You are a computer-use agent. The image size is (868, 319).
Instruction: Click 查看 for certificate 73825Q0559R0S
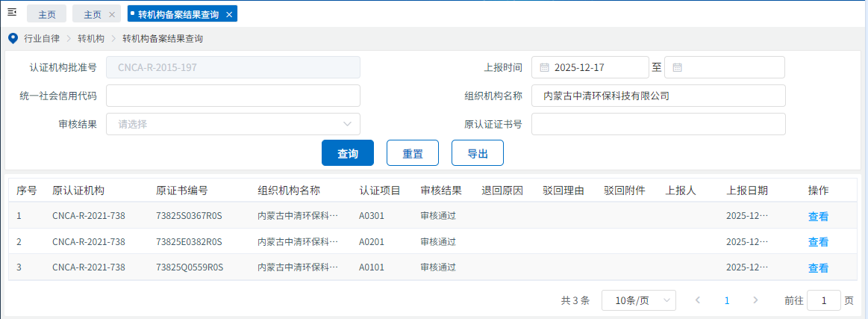(818, 267)
